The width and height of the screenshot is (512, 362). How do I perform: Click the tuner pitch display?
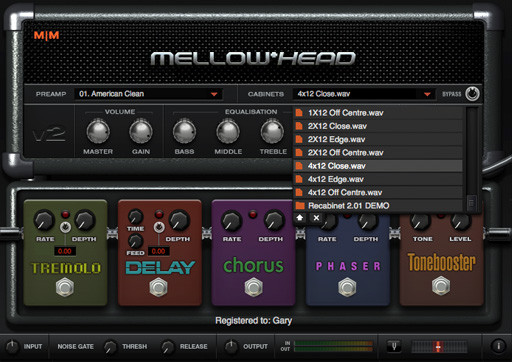(439, 347)
